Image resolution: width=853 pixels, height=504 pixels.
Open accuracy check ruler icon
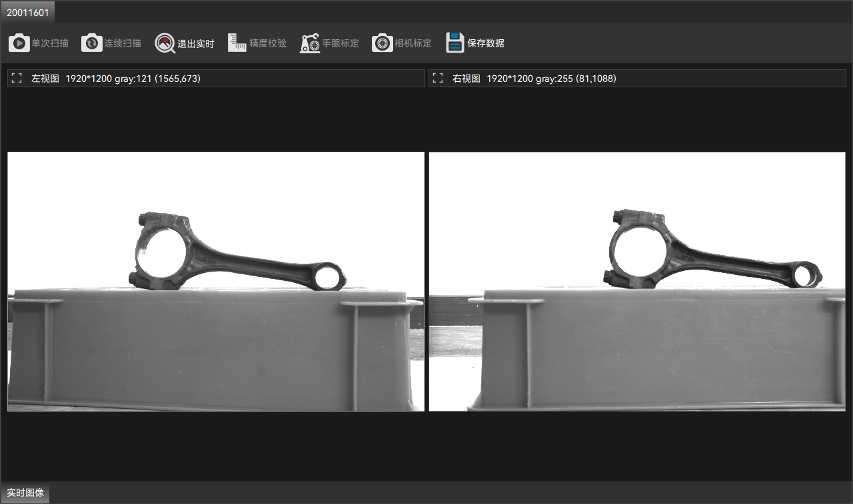point(237,43)
